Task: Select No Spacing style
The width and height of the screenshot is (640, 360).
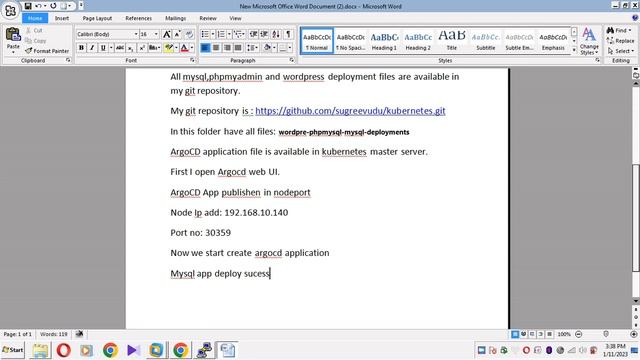Action: tap(351, 40)
